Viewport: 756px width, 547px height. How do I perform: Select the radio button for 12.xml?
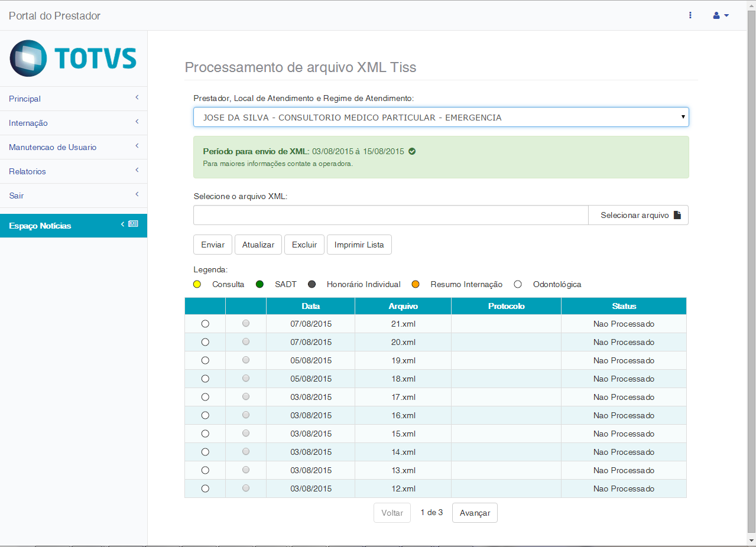205,489
